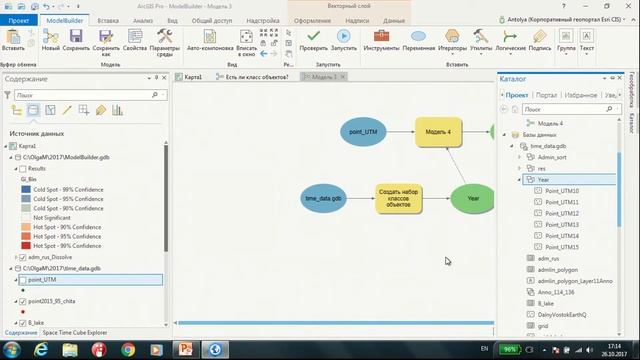Save the model with Сохранить
Viewport: 640px width, 360px height.
pyautogui.click(x=76, y=40)
